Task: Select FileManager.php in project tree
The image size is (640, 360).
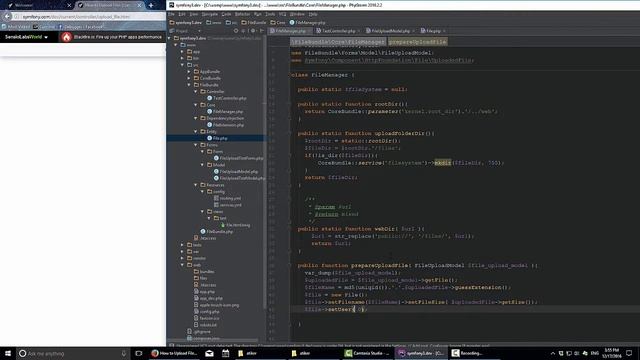Action: [x=225, y=111]
